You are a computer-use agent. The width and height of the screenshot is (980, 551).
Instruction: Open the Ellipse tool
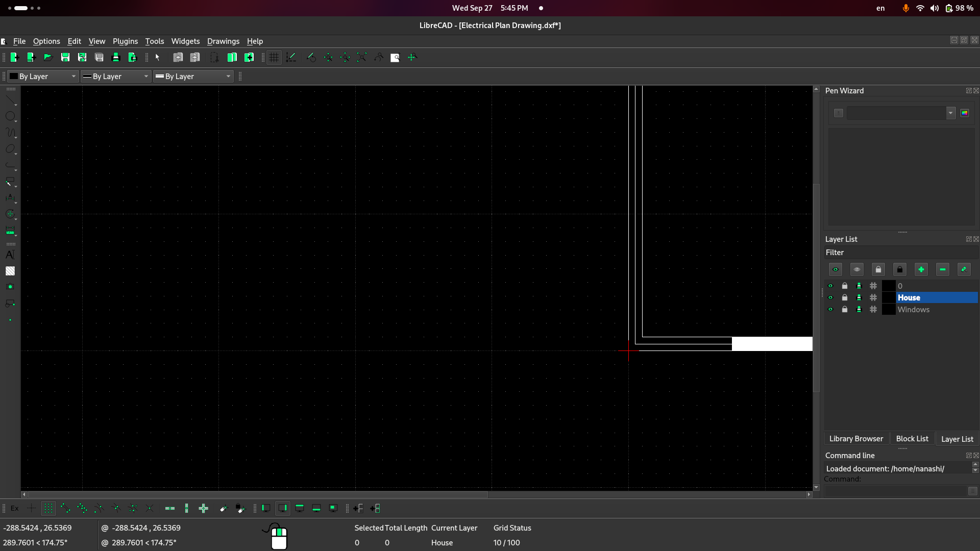point(10,147)
